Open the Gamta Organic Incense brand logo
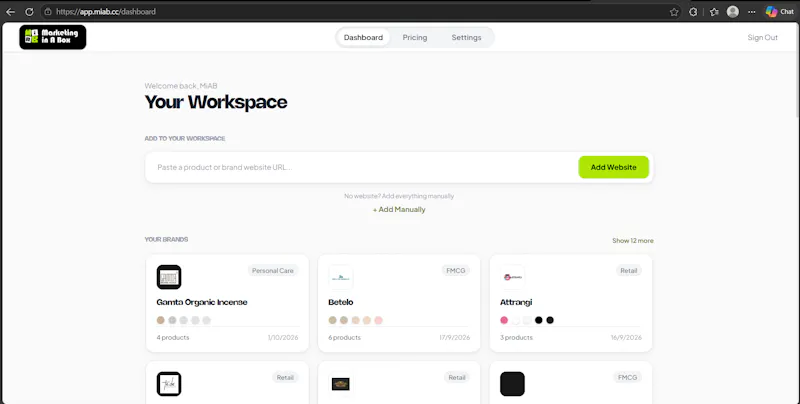Viewport: 800px width, 404px height. tap(169, 277)
